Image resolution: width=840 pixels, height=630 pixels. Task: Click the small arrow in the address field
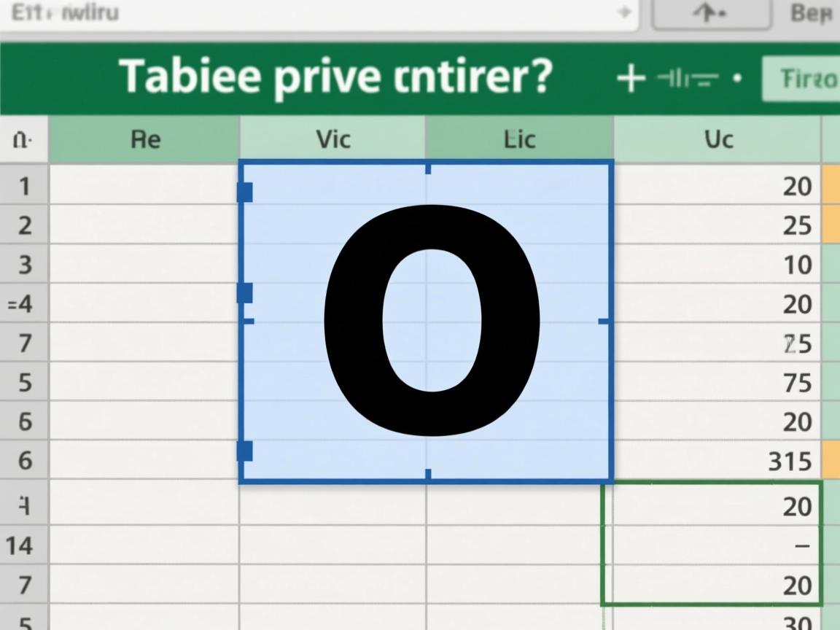pos(624,12)
